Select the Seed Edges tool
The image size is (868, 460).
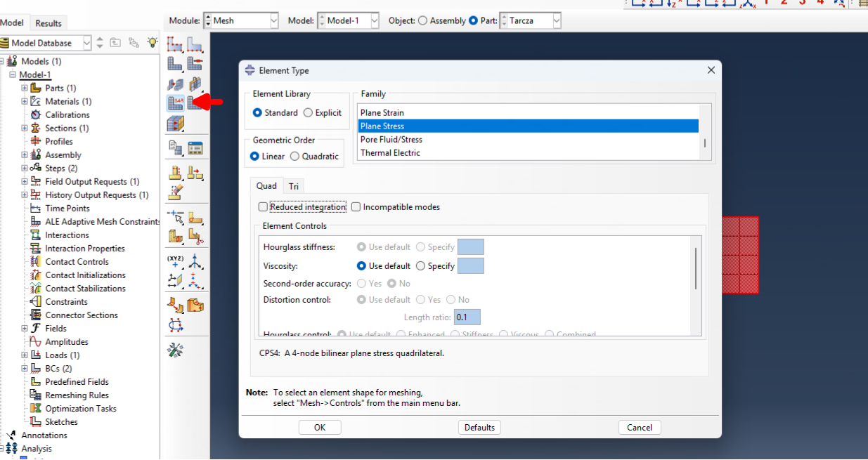pyautogui.click(x=195, y=46)
